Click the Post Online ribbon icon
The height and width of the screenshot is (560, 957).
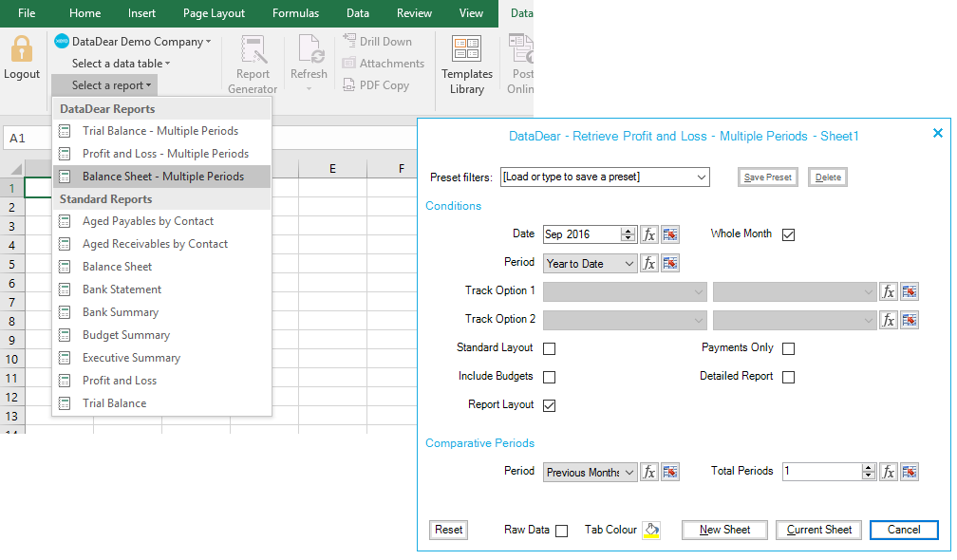[x=521, y=49]
